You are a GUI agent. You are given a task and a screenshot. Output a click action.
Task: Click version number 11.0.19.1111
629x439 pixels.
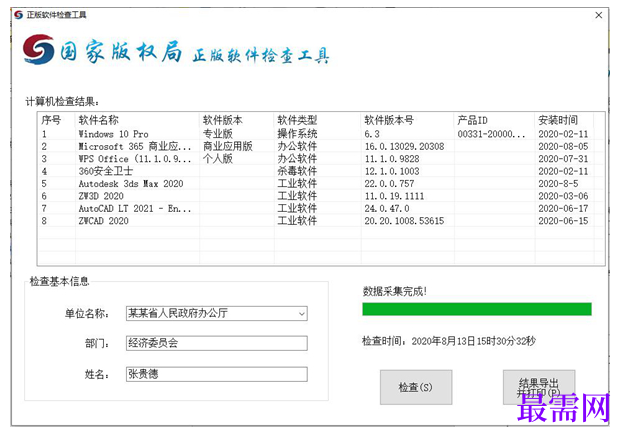[394, 196]
